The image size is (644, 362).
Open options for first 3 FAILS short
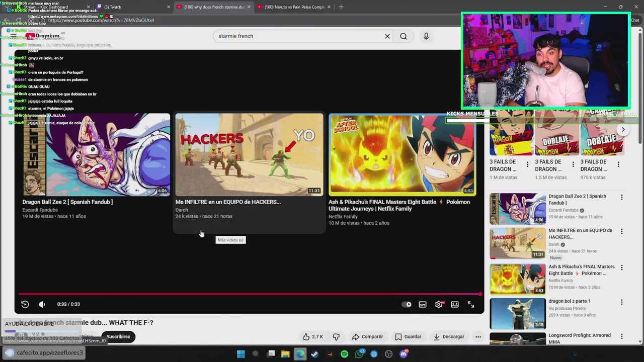527,164
